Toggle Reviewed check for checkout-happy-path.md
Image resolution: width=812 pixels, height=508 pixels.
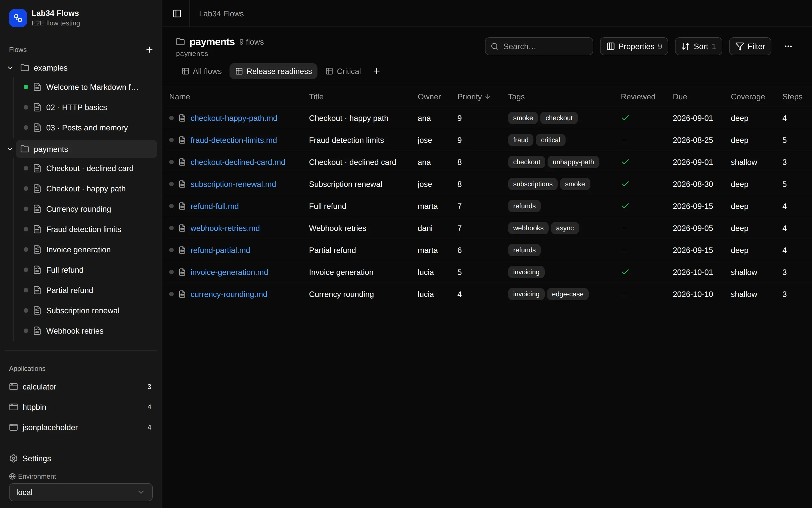click(625, 118)
